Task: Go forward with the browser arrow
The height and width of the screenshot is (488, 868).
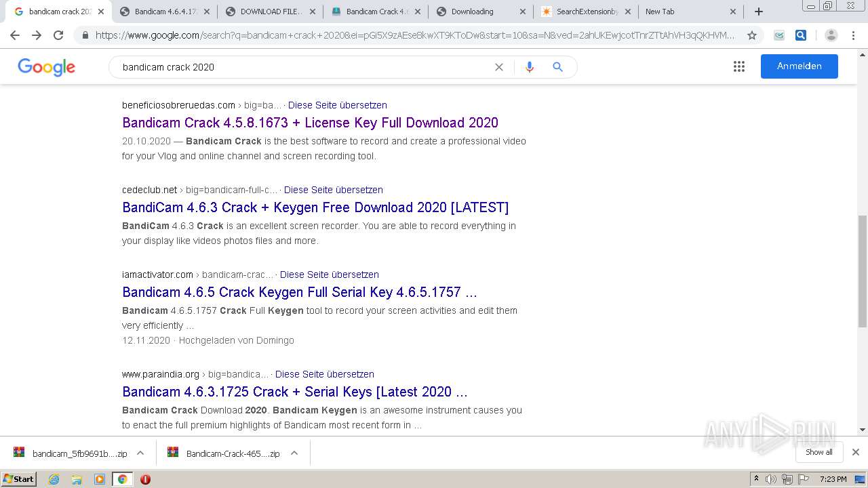Action: [37, 35]
